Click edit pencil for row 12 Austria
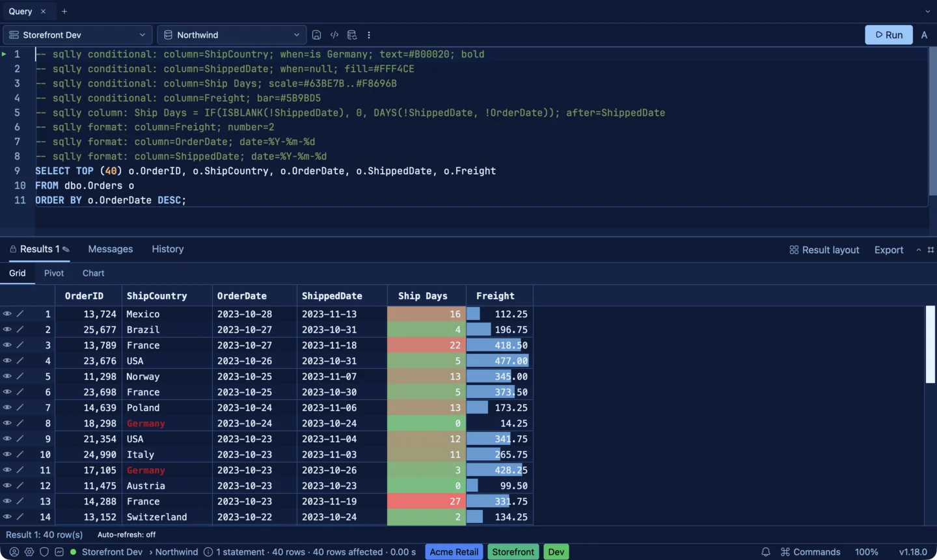Screen dimensions: 937x560 point(20,485)
